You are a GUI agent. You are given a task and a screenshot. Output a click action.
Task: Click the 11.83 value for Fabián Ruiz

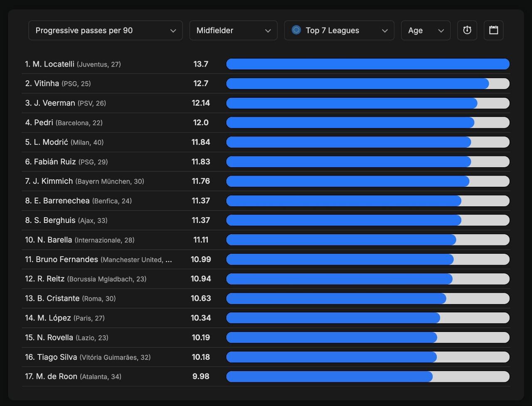click(x=201, y=162)
